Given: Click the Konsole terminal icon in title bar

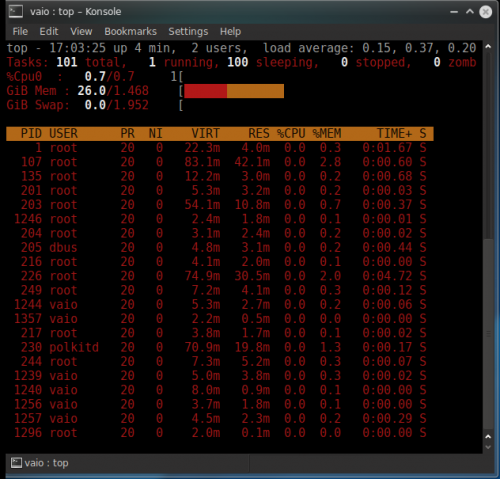Looking at the screenshot, I should tap(16, 11).
